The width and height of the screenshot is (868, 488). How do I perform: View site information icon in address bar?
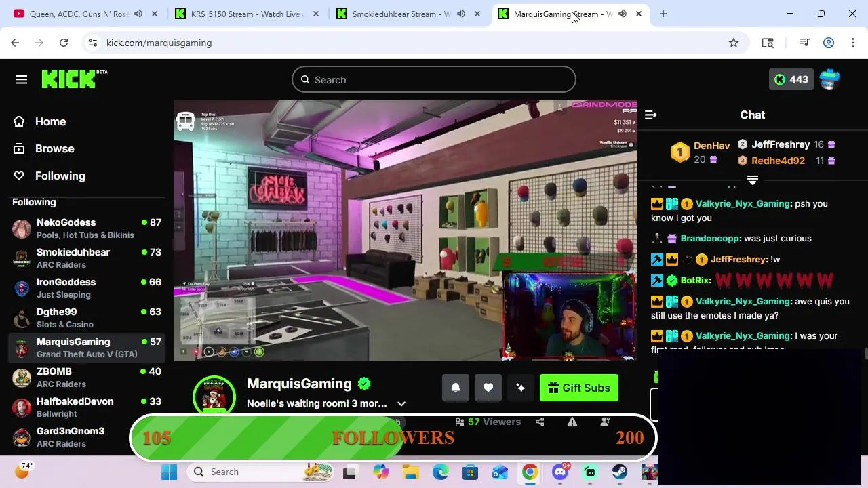pyautogui.click(x=93, y=43)
